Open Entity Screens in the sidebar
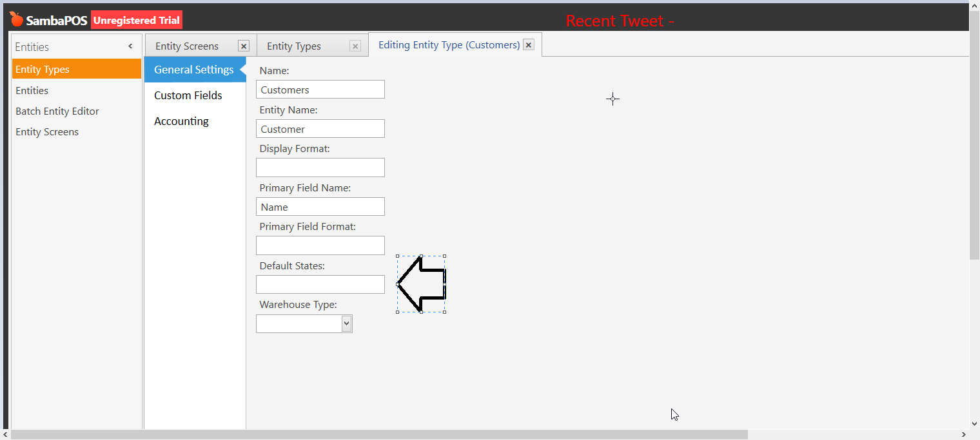The image size is (980, 440). [x=77, y=131]
